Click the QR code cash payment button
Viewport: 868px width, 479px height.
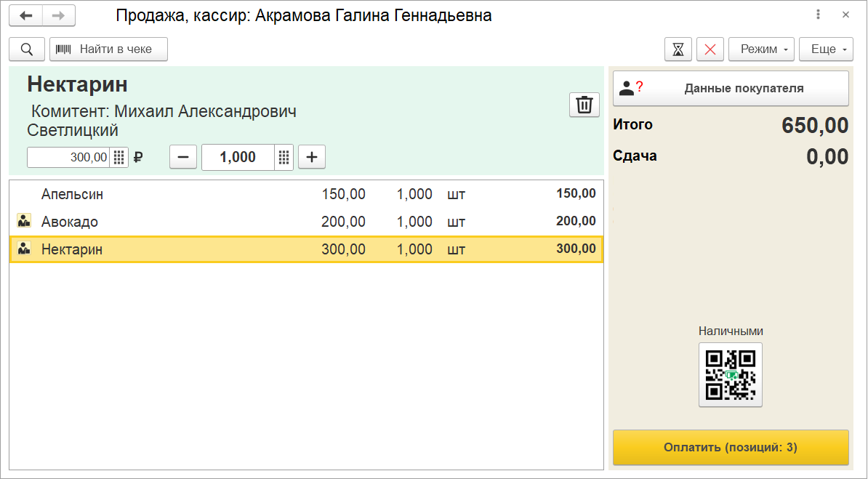(731, 374)
